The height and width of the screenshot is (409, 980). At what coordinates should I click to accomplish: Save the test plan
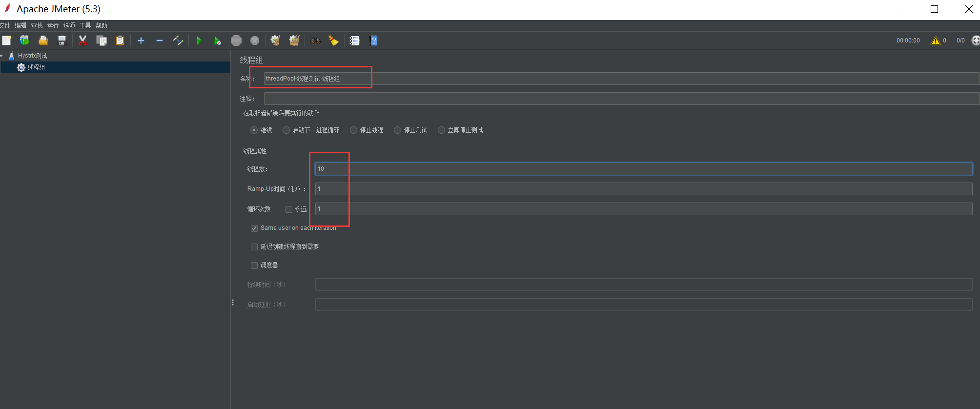62,41
